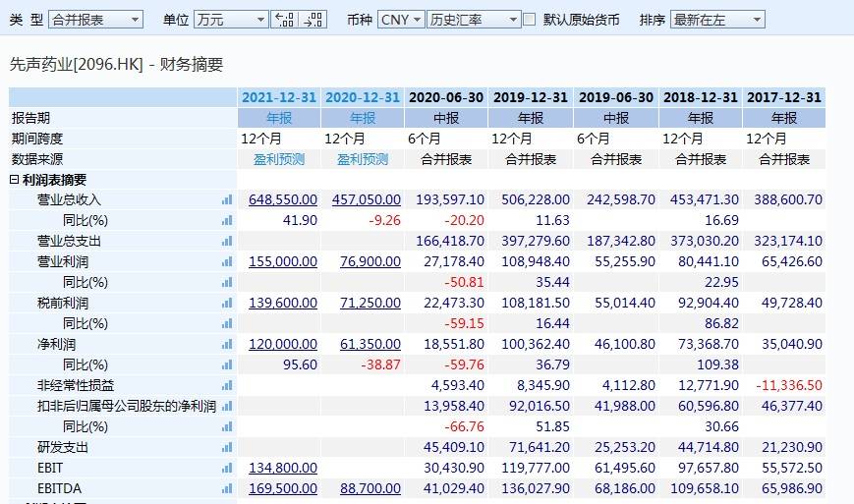Open forecast EBITDA 169,500.00 link
This screenshot has width=854, height=504.
point(283,488)
